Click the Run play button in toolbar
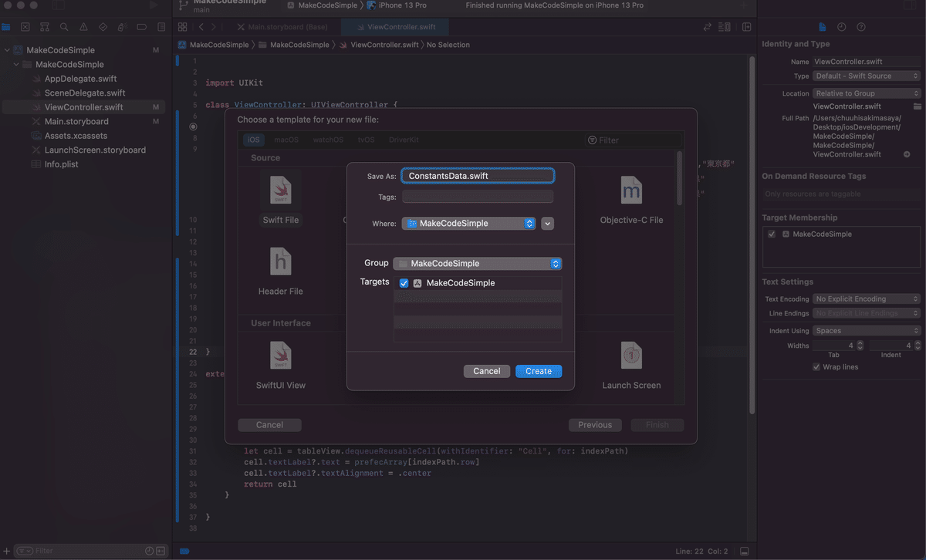This screenshot has width=926, height=560. (154, 5)
